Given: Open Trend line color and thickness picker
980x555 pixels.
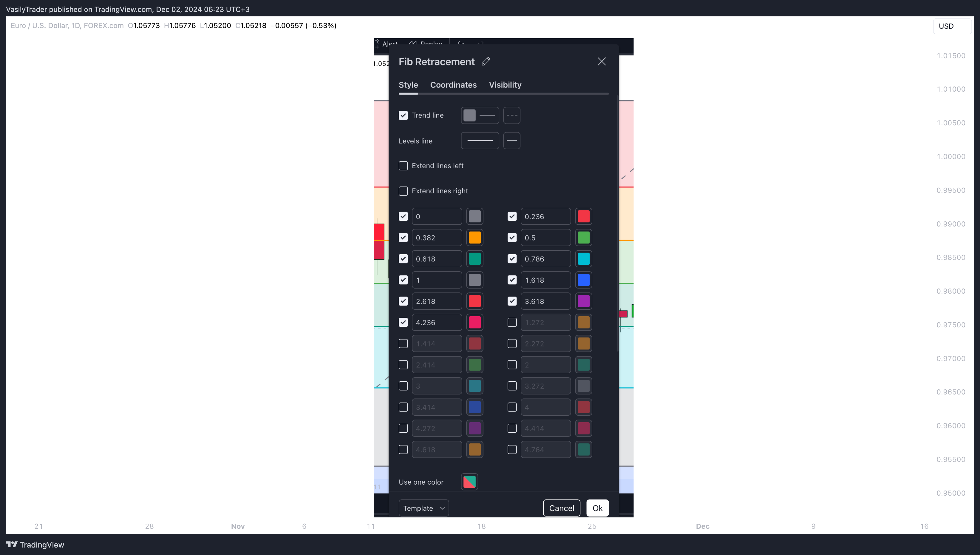Looking at the screenshot, I should click(480, 115).
